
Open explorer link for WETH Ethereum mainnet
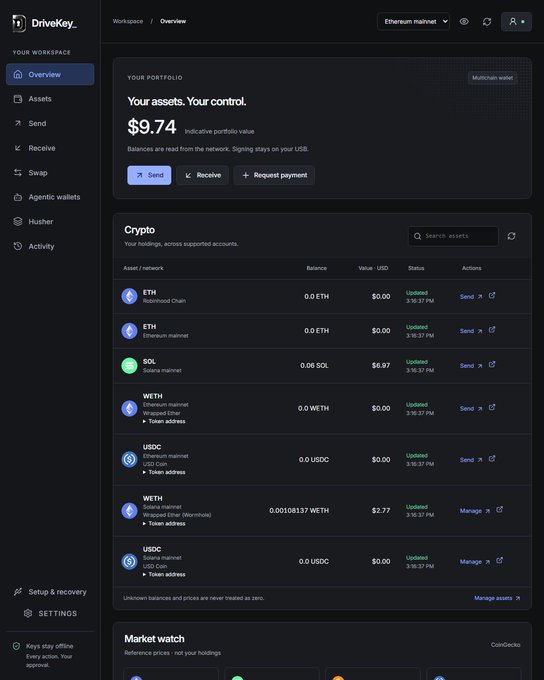492,407
